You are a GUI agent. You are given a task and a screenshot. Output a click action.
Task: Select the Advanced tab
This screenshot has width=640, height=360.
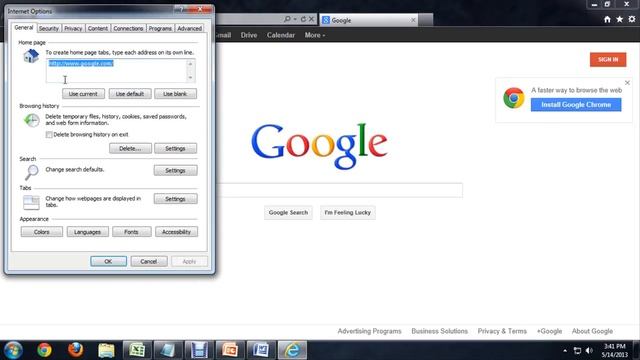click(x=189, y=28)
